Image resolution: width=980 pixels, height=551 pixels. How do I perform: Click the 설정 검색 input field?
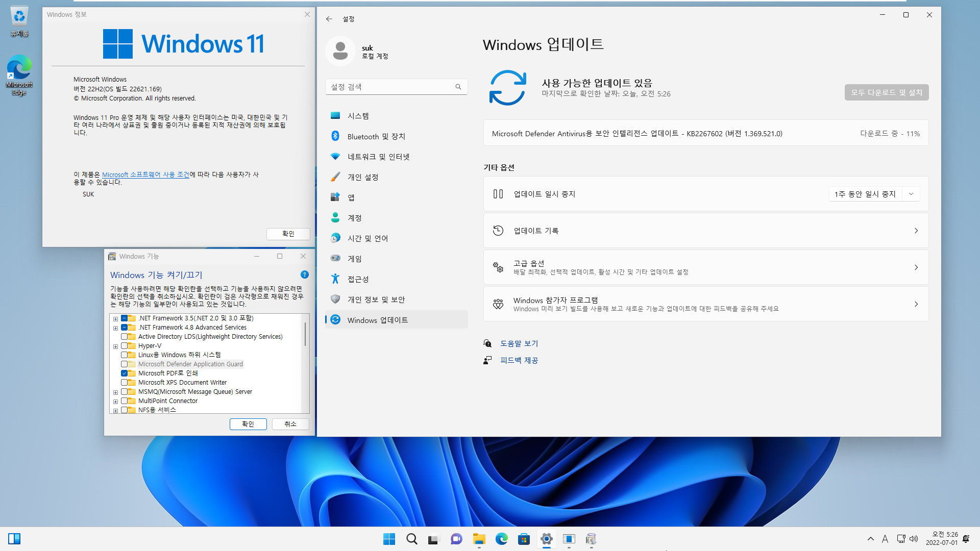click(x=396, y=87)
